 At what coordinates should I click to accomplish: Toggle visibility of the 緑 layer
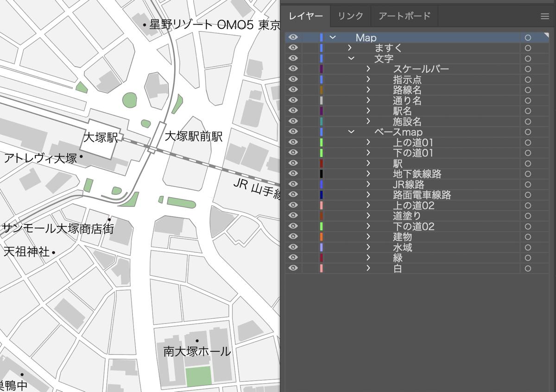pyautogui.click(x=293, y=258)
